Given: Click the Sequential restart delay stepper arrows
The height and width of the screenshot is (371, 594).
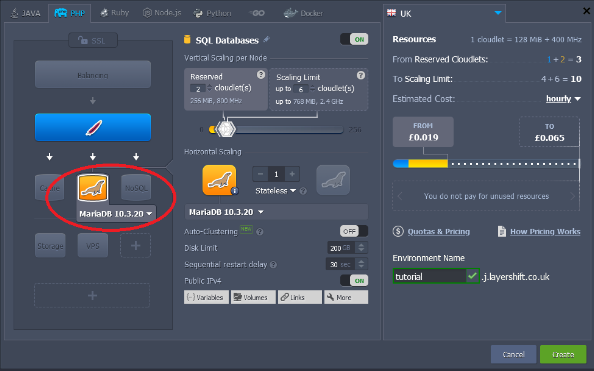Looking at the screenshot, I should coord(361,264).
